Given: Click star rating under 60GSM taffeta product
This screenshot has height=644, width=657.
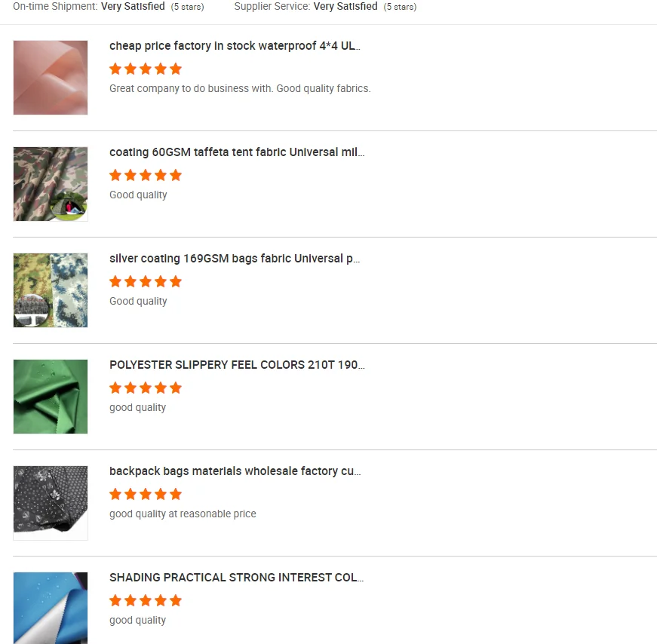Looking at the screenshot, I should tap(146, 175).
